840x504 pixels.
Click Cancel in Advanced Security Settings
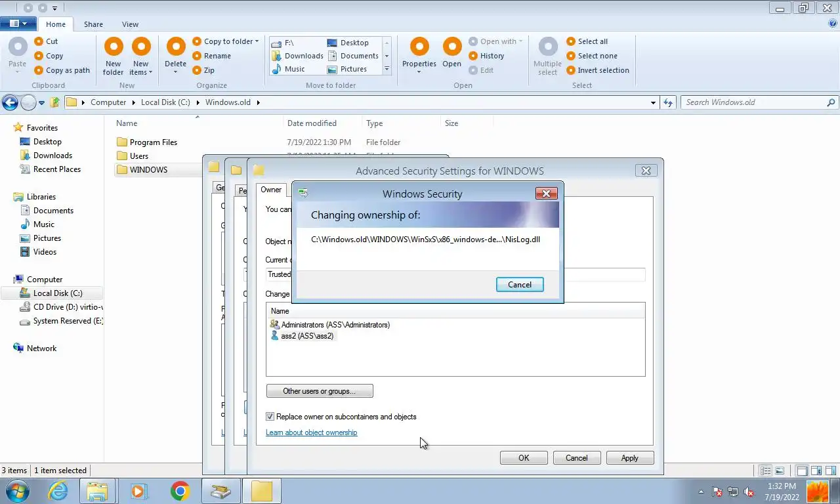(577, 458)
